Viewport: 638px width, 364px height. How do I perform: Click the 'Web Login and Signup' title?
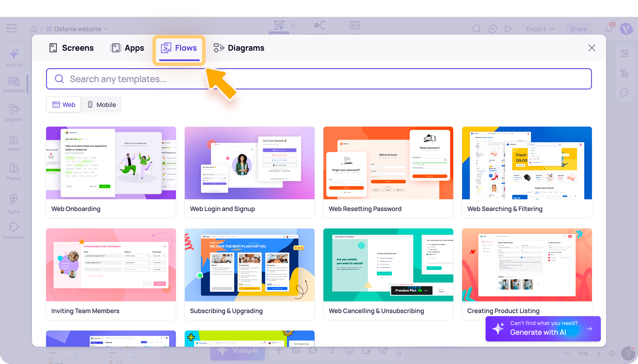(222, 209)
